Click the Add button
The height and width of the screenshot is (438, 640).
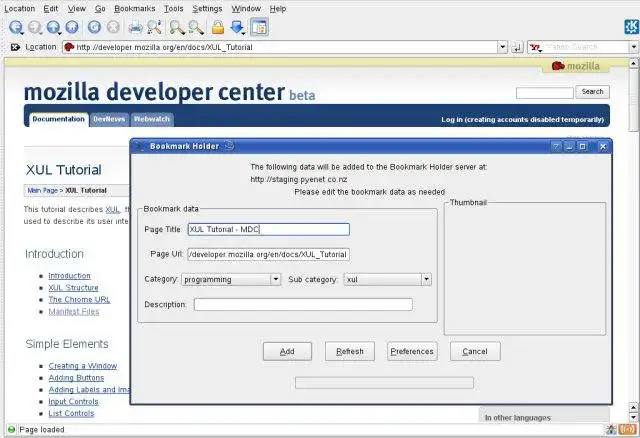(x=287, y=351)
